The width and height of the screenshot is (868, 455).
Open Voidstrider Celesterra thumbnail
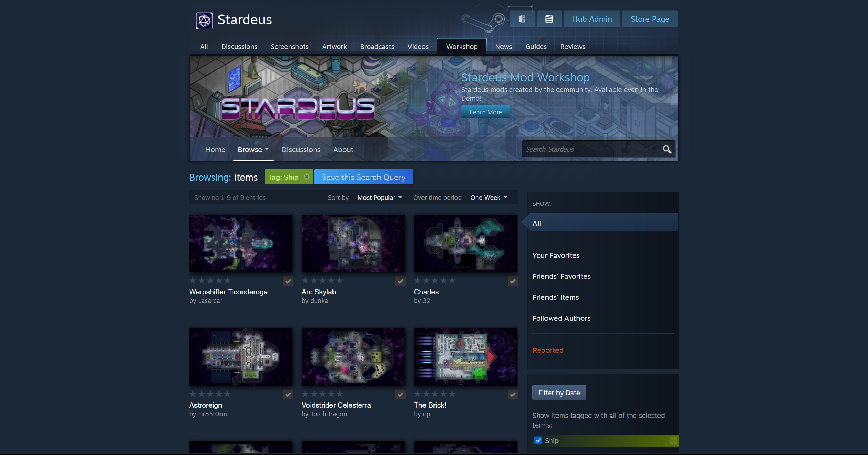353,357
